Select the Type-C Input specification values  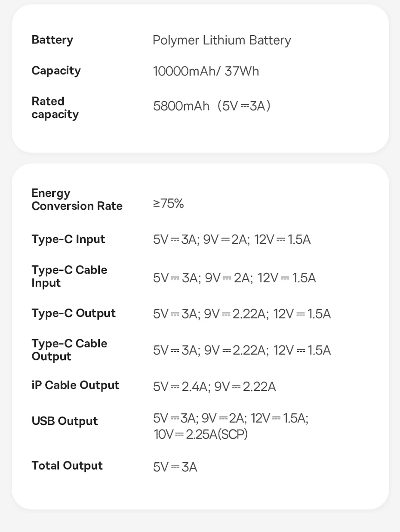click(231, 240)
